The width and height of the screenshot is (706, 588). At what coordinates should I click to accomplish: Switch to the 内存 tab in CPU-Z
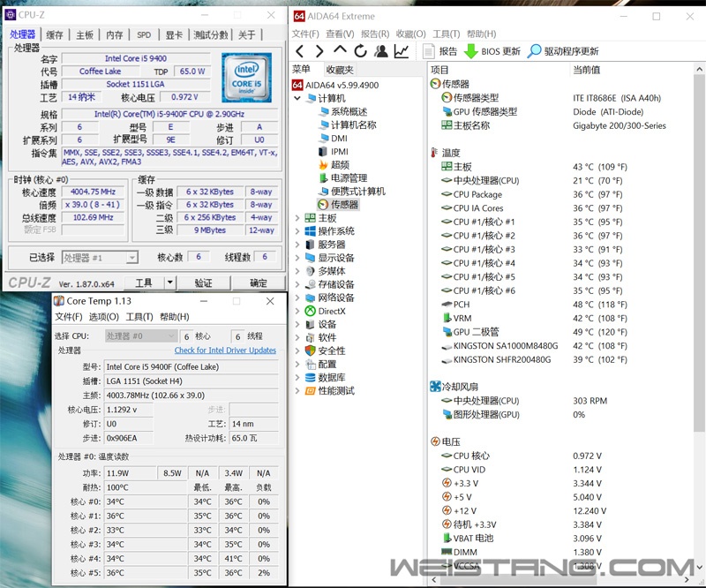click(x=115, y=34)
